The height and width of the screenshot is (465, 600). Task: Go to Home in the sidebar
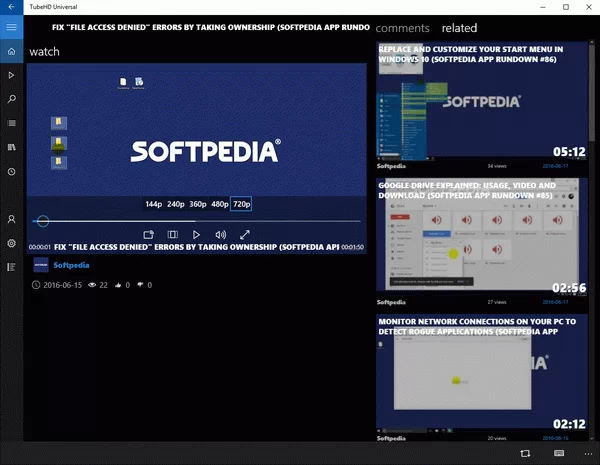tap(11, 51)
